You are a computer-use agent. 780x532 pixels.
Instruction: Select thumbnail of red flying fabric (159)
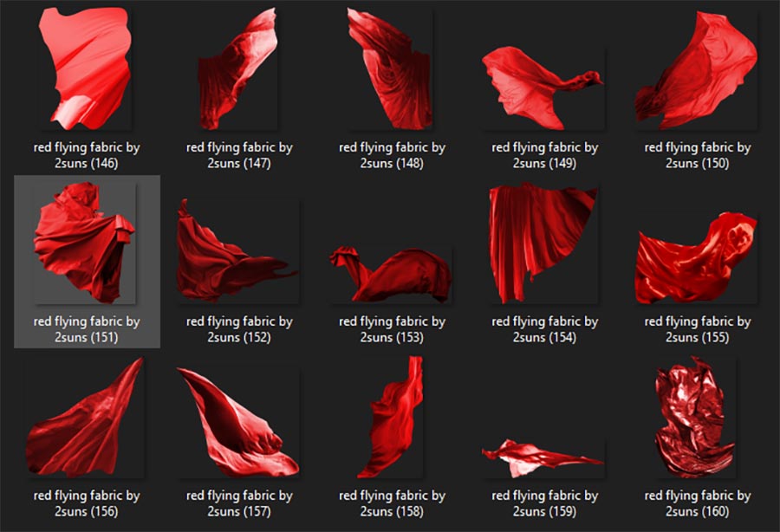tap(543, 457)
